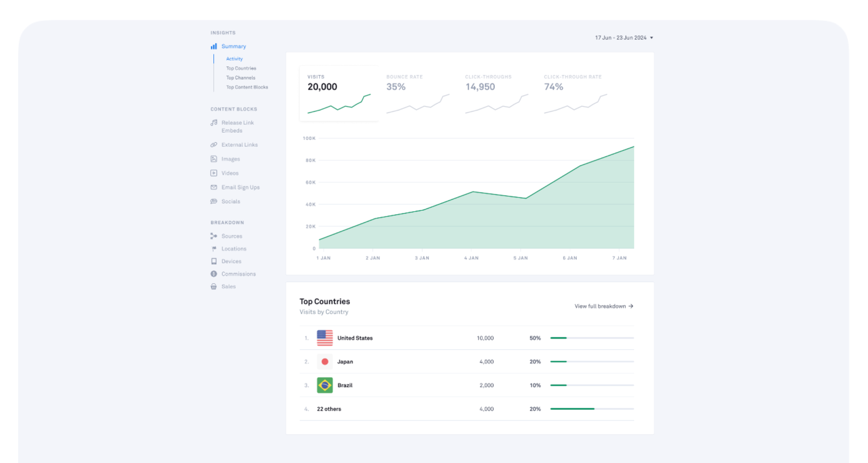Open the Socials content block
Viewport: 868px width, 463px height.
pos(231,201)
